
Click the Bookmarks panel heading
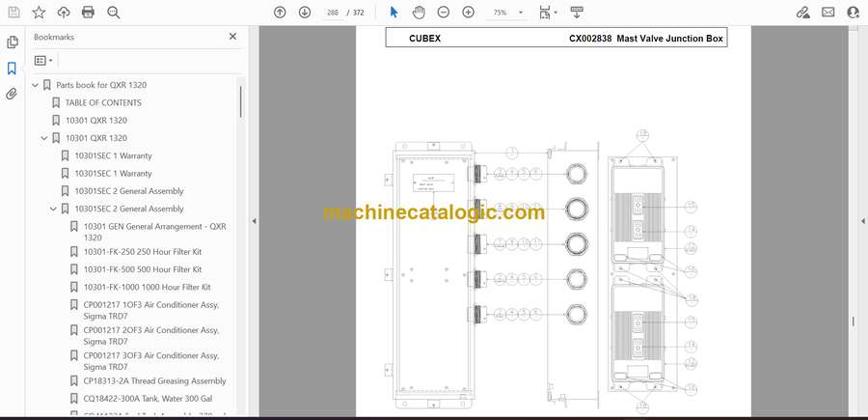pyautogui.click(x=54, y=37)
